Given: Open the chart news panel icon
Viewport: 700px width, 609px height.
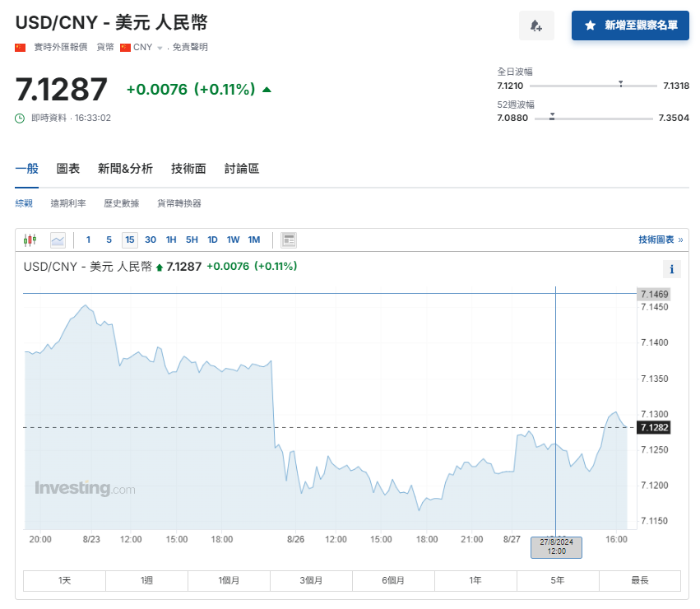Looking at the screenshot, I should coord(289,240).
